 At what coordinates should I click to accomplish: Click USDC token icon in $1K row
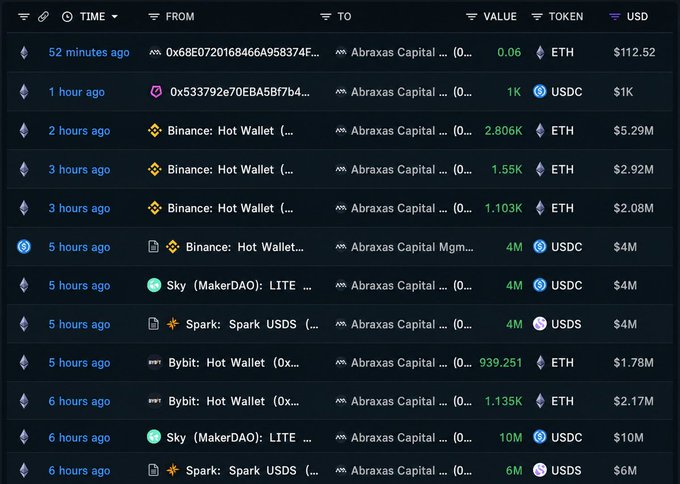pos(540,92)
